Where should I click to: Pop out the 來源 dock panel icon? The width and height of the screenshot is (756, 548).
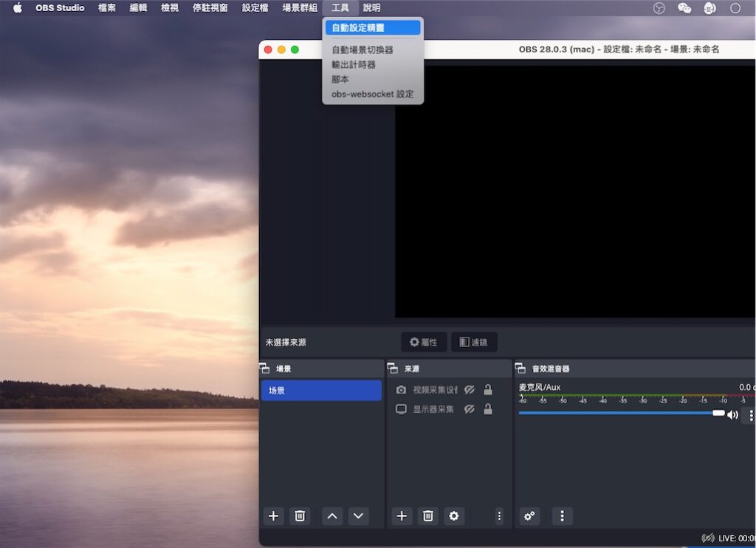coord(393,369)
